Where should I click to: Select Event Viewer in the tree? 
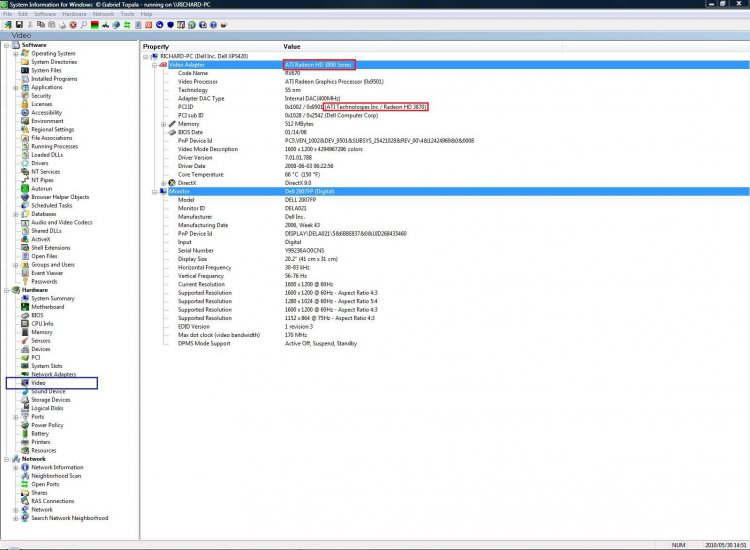pos(47,273)
